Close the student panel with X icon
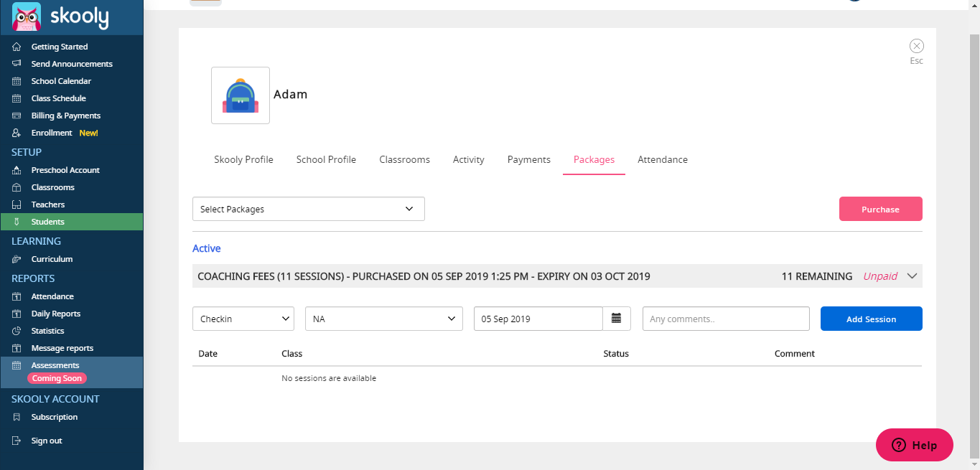The height and width of the screenshot is (470, 980). click(x=917, y=46)
